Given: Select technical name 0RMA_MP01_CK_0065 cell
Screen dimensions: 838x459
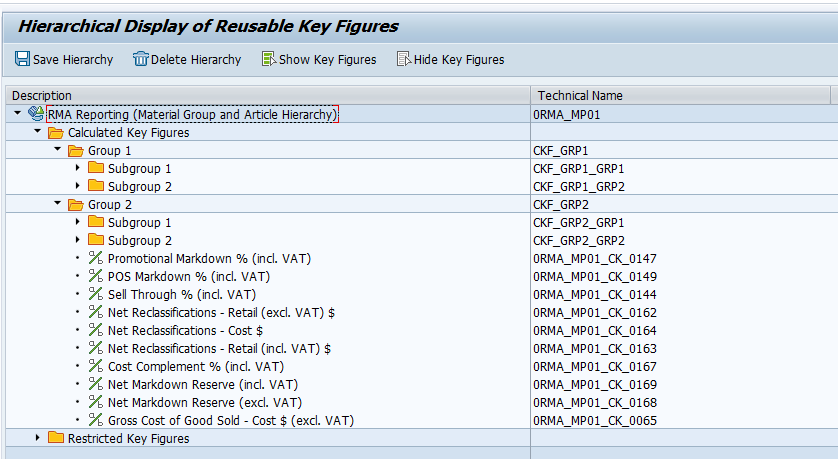Looking at the screenshot, I should (x=595, y=421).
